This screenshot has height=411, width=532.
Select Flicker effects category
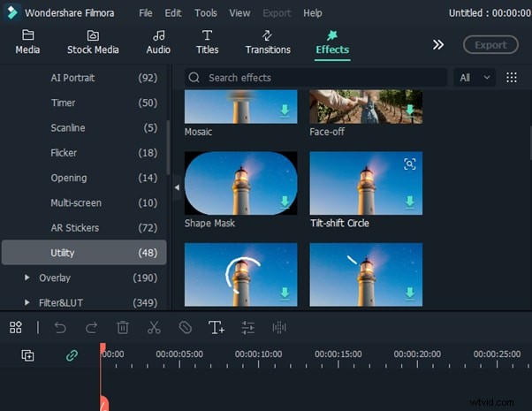click(x=84, y=153)
